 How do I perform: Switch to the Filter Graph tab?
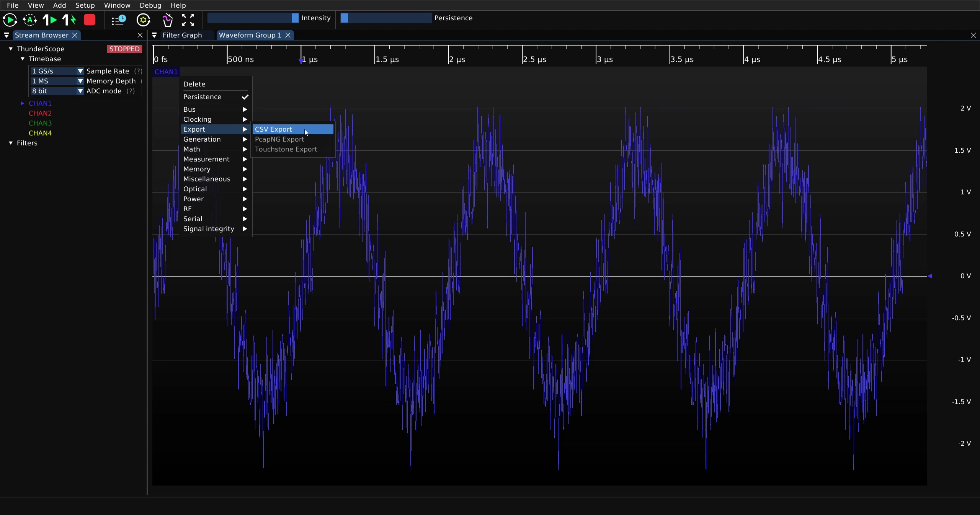(182, 35)
